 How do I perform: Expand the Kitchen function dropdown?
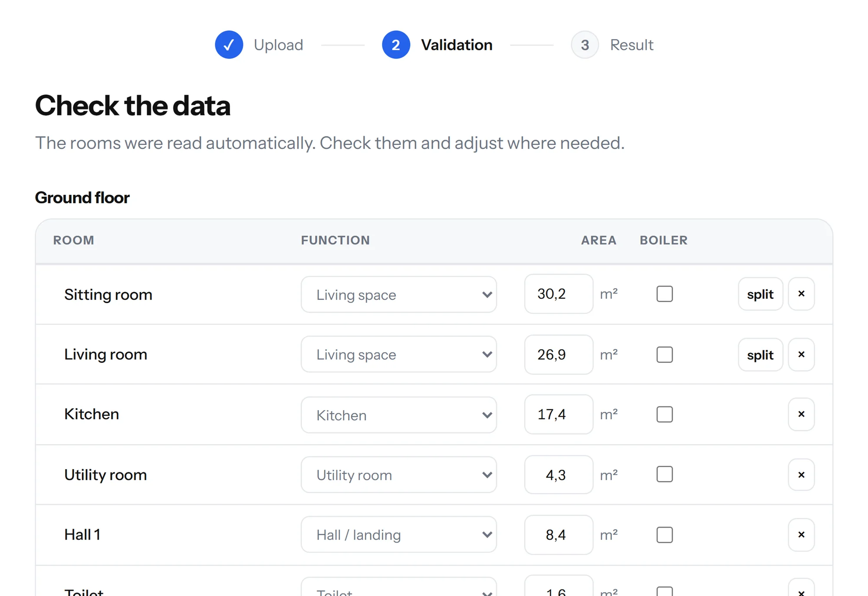click(399, 415)
